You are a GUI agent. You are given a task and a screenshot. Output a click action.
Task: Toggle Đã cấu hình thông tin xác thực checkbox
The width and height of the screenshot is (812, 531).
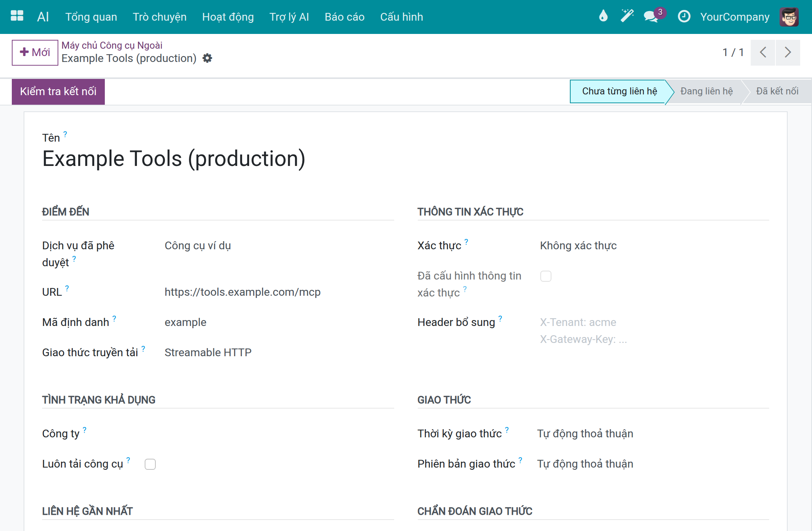pos(546,276)
